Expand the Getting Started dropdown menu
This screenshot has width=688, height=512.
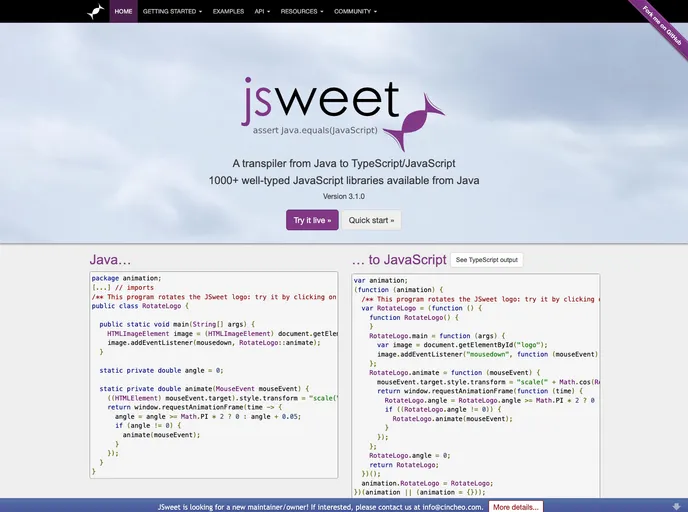(x=172, y=11)
